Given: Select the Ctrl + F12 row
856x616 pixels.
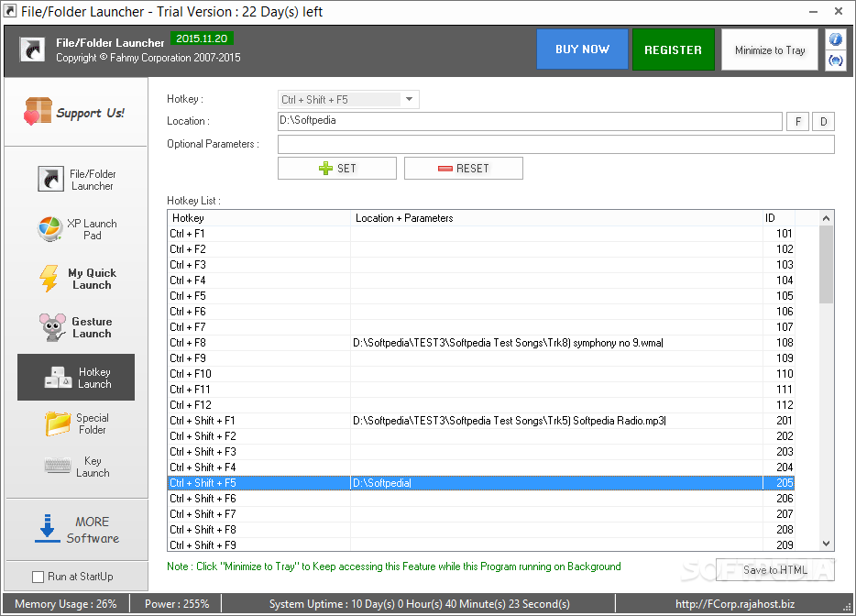Looking at the screenshot, I should [480, 404].
